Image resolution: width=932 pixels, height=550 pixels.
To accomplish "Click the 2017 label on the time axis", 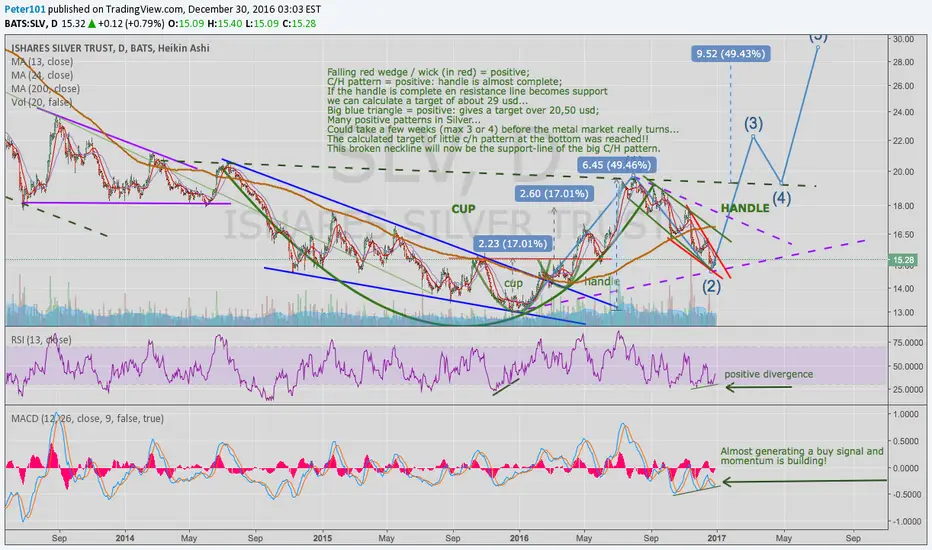I will point(717,538).
